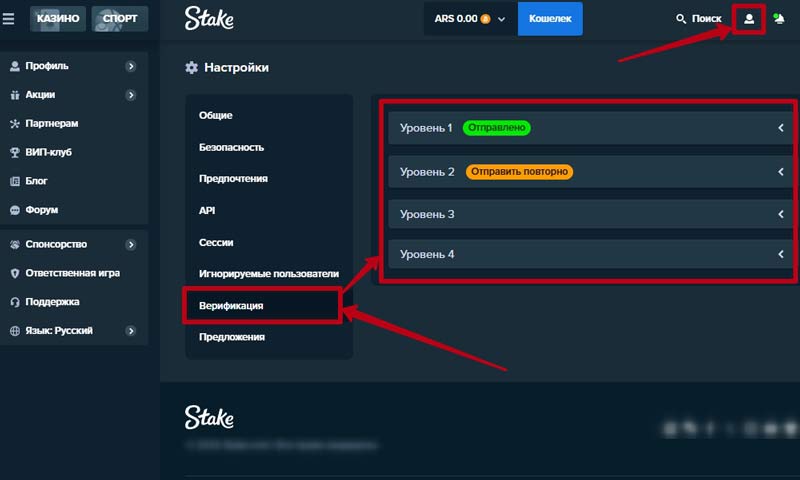Select the Верификация settings tab
The width and height of the screenshot is (800, 480).
pyautogui.click(x=231, y=305)
